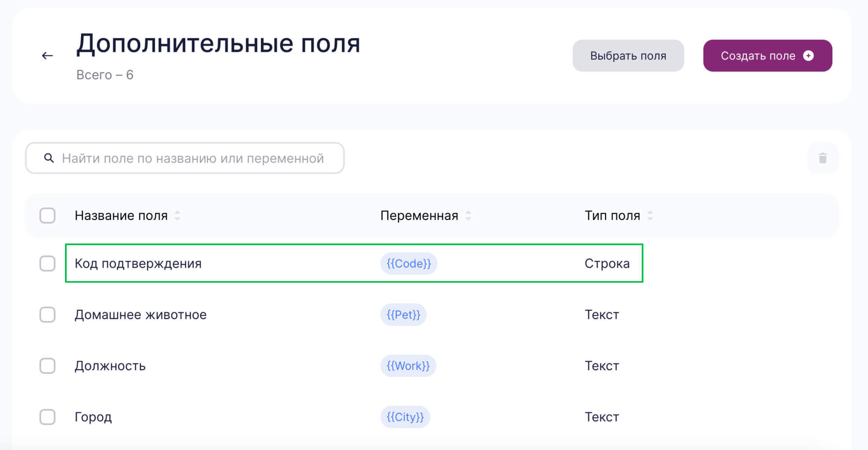Sort by Название поля column arrows
This screenshot has height=450, width=868.
(x=177, y=216)
